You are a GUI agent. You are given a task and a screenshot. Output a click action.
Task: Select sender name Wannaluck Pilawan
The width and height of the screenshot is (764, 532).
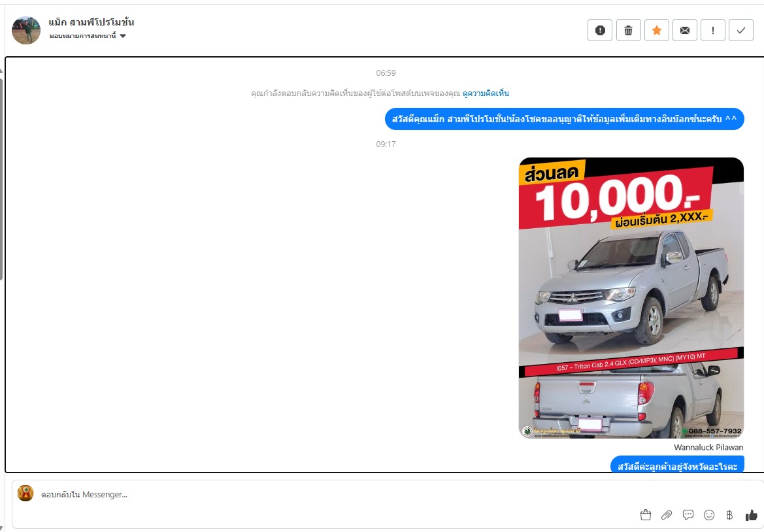pos(708,447)
